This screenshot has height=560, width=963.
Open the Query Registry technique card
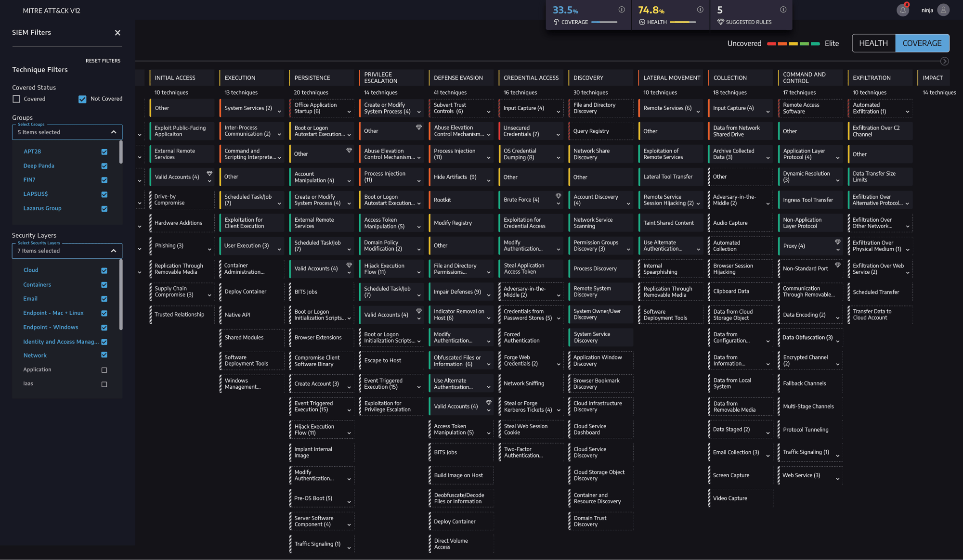(600, 131)
